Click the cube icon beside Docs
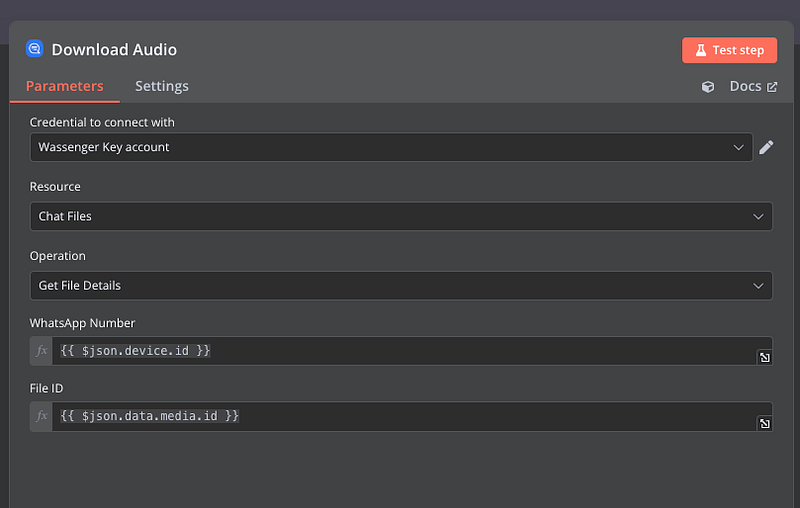This screenshot has width=800, height=508. pos(708,87)
